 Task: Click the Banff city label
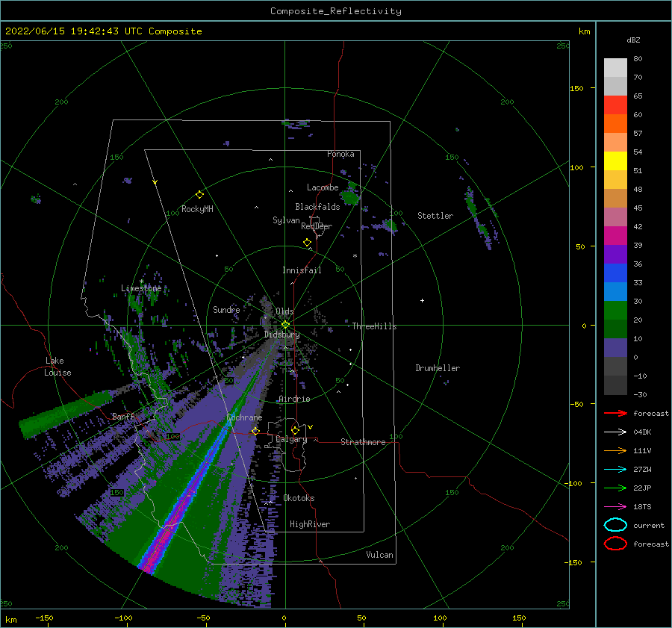[123, 416]
